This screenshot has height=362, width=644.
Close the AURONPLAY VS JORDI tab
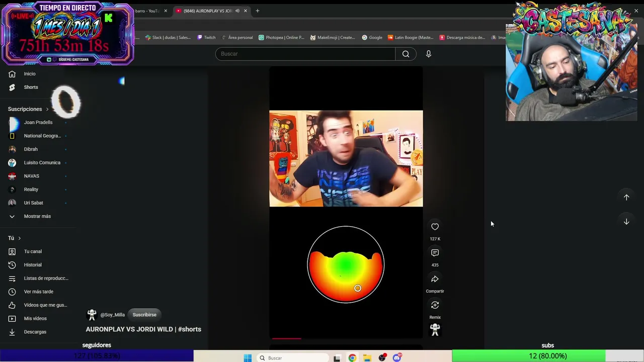pyautogui.click(x=246, y=11)
